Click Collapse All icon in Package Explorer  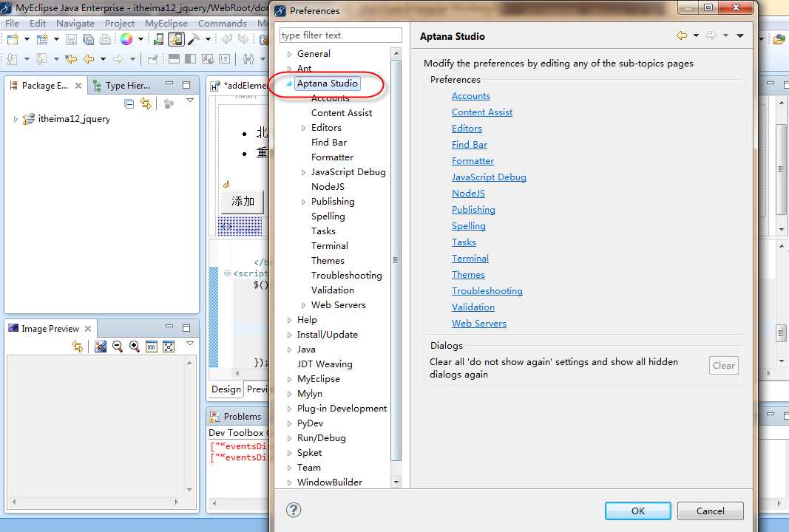click(x=129, y=103)
